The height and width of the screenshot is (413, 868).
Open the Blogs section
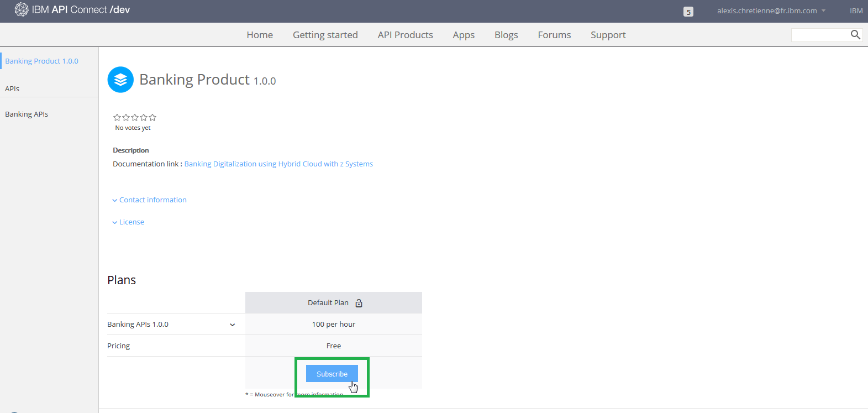[506, 35]
